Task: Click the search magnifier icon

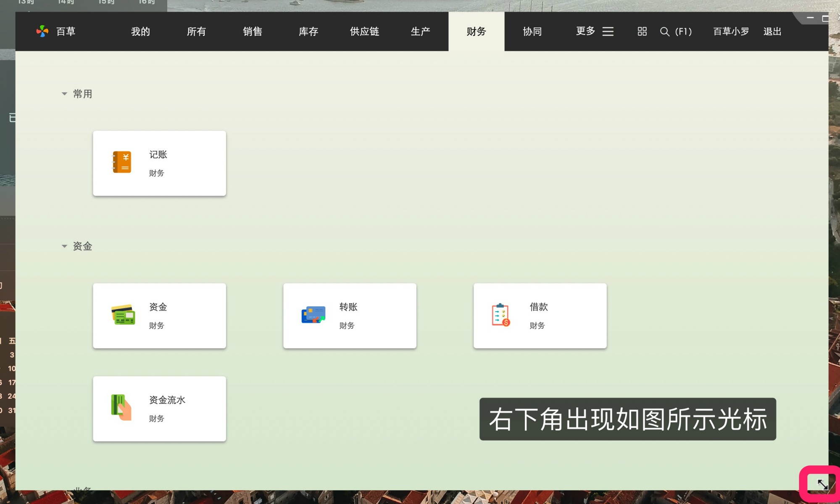Action: (664, 31)
